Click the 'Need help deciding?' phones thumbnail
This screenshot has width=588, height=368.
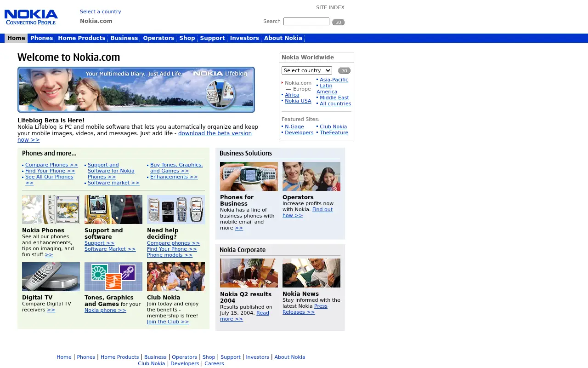coord(176,209)
